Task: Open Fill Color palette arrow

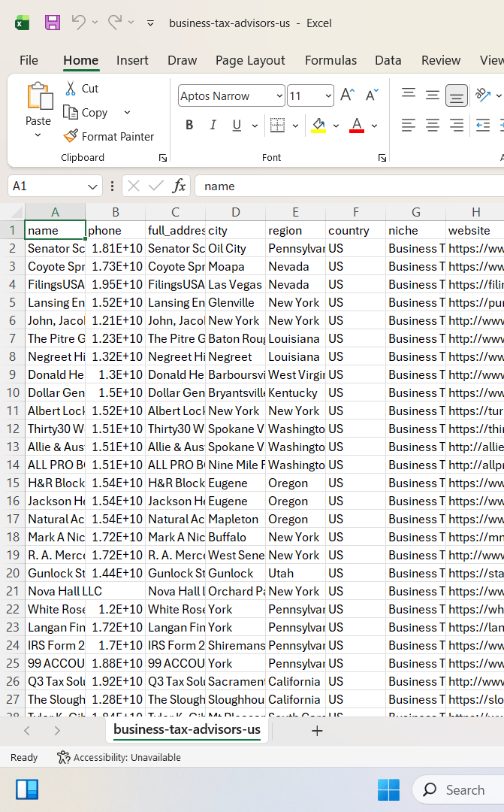Action: point(336,126)
